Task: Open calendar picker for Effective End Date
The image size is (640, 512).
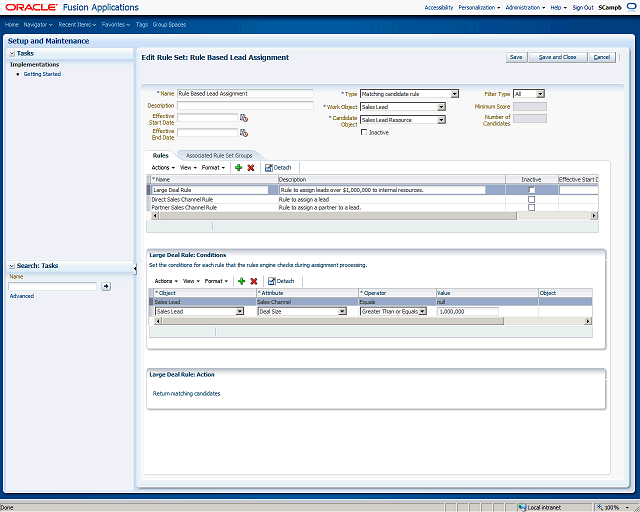Action: (x=244, y=133)
